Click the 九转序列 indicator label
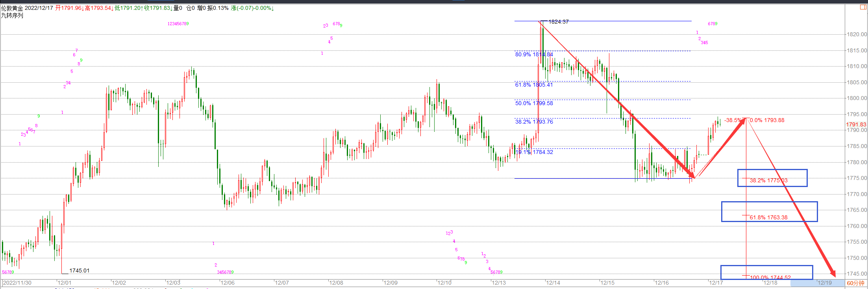The image size is (868, 289). tap(12, 15)
